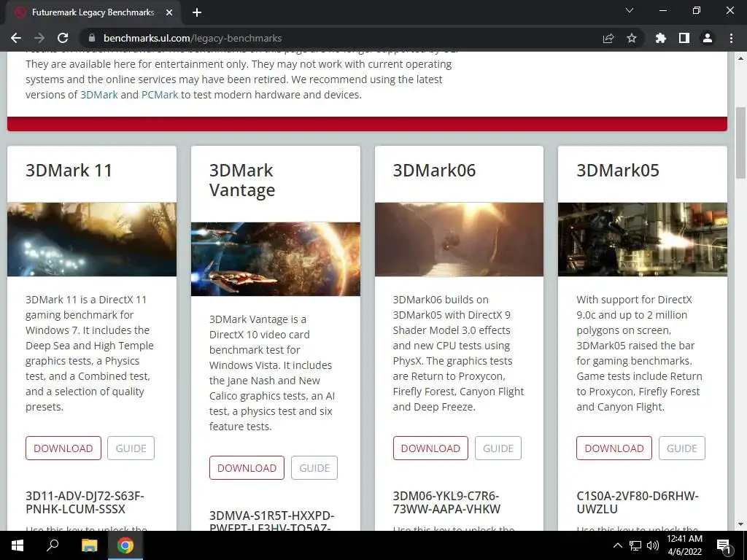Image resolution: width=747 pixels, height=560 pixels.
Task: Bookmark this page with the star
Action: tap(632, 38)
